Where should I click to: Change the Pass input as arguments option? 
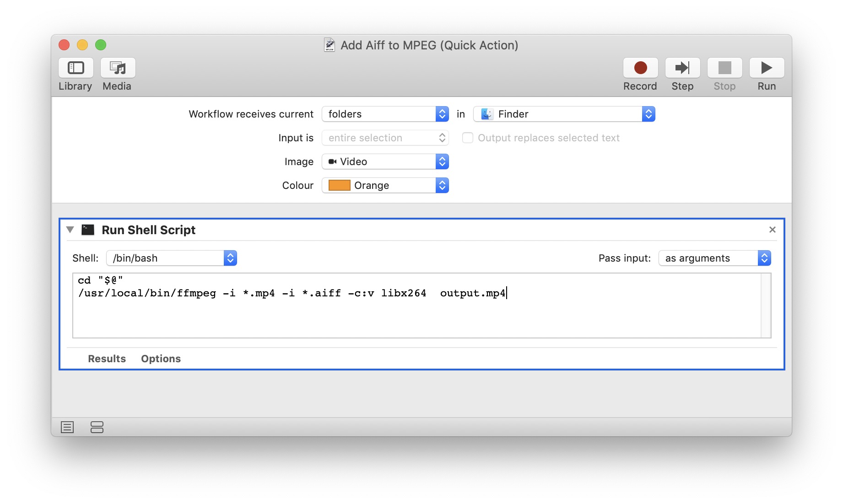[x=714, y=258]
